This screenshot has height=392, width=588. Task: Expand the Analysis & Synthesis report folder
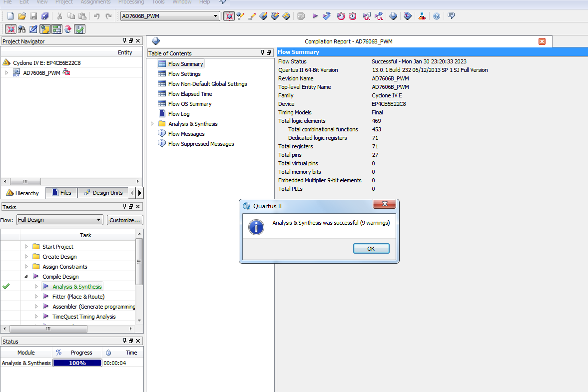pyautogui.click(x=152, y=124)
